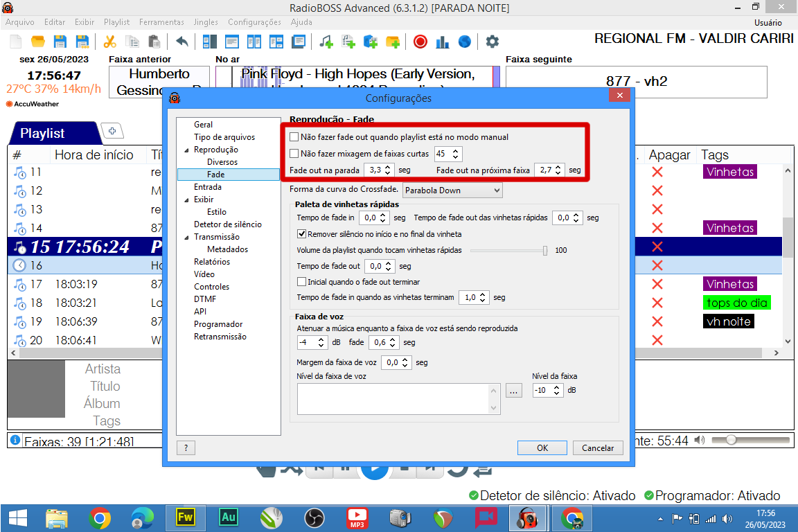Create a new playlist with toolbar icon

tap(16, 42)
